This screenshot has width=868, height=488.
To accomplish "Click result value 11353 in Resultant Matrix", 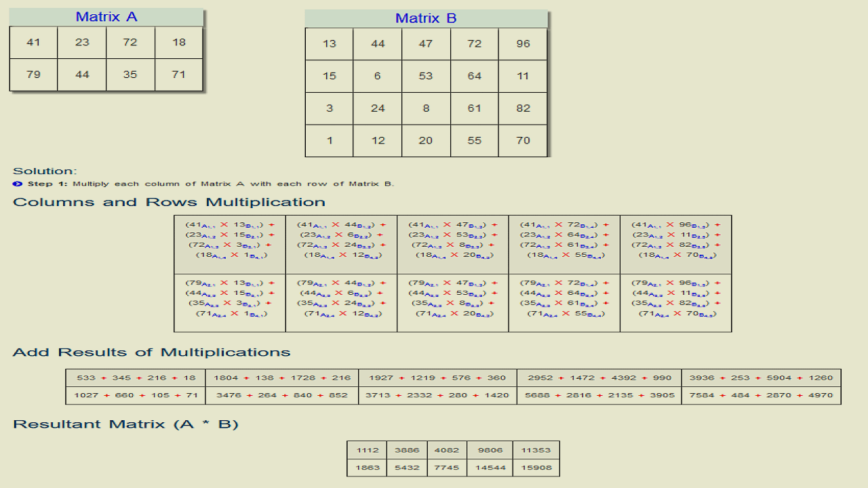I will pyautogui.click(x=536, y=450).
